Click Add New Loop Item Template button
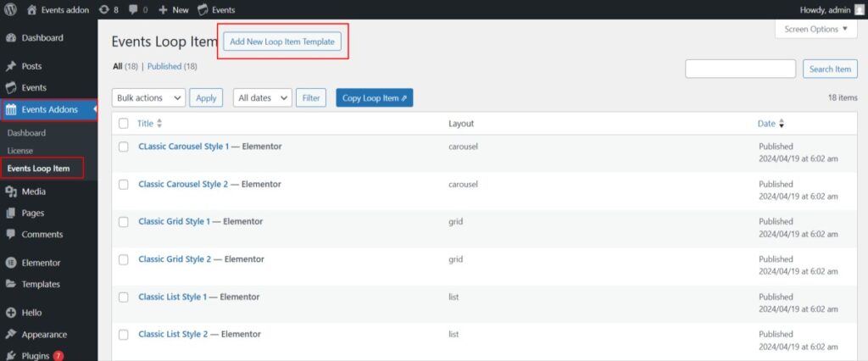The height and width of the screenshot is (361, 868). 283,42
